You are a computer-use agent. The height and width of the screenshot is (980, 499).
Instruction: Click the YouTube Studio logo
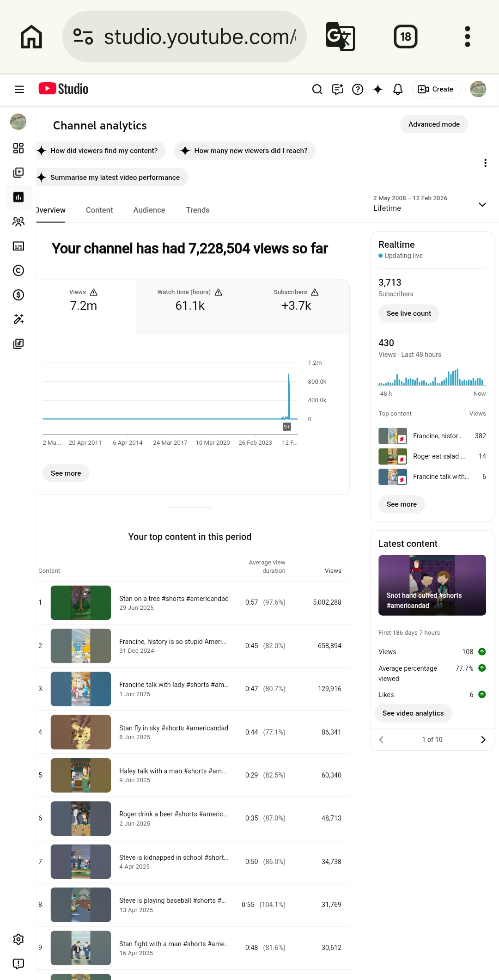pos(63,89)
